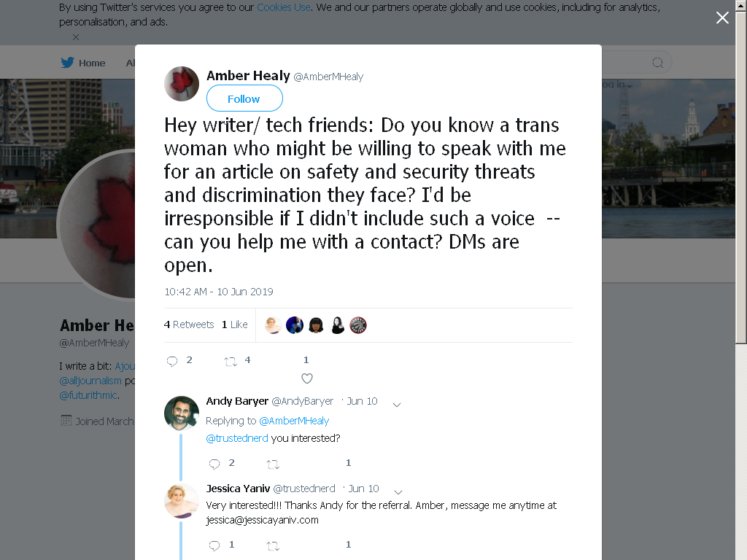Viewport: 747px width, 560px height.
Task: Open the Cookies Use link
Action: click(x=284, y=7)
